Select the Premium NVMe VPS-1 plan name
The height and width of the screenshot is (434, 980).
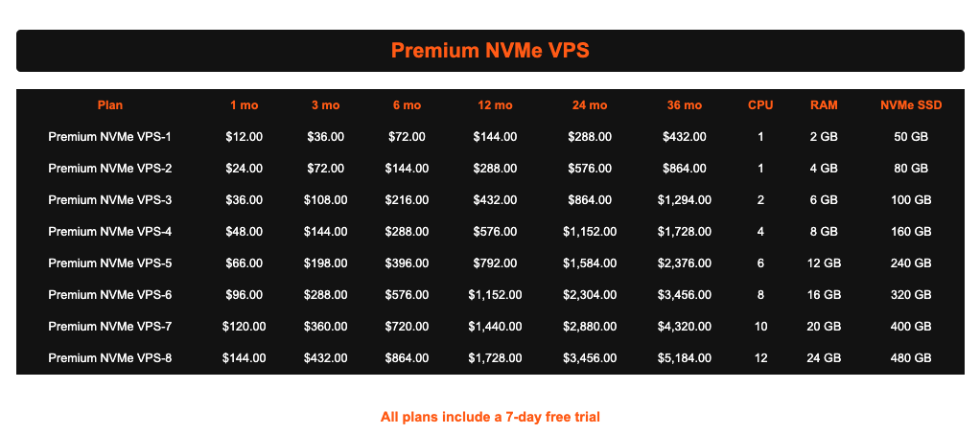pyautogui.click(x=110, y=137)
